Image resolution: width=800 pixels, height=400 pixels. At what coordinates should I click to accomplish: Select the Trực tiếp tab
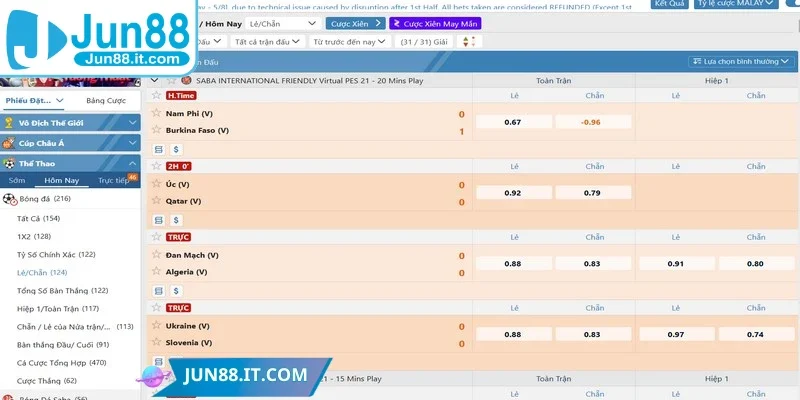click(113, 180)
